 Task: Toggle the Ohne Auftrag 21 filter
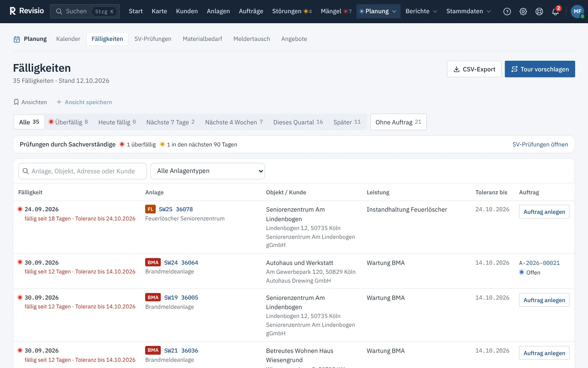(398, 122)
